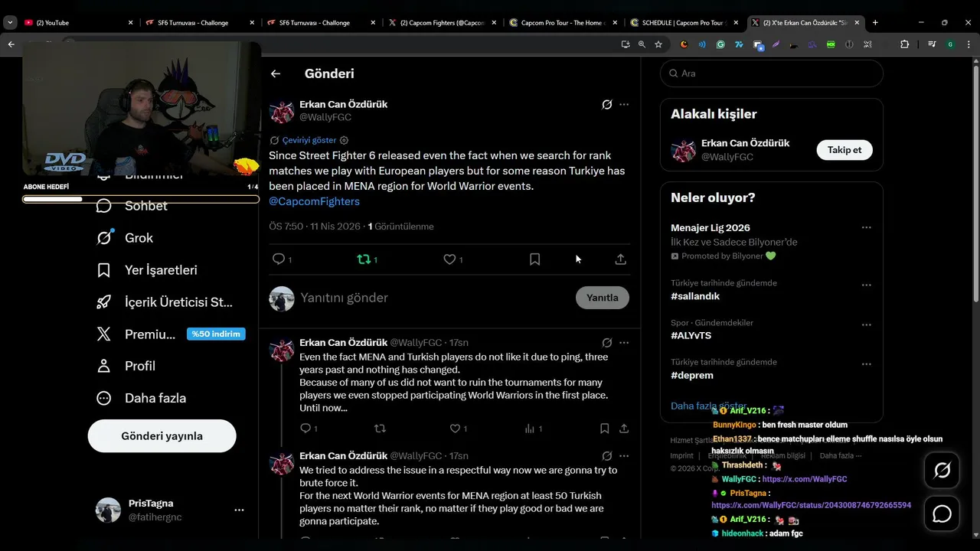Image resolution: width=980 pixels, height=551 pixels.
Task: Open the three-dot menu on the main post
Action: pyautogui.click(x=624, y=104)
